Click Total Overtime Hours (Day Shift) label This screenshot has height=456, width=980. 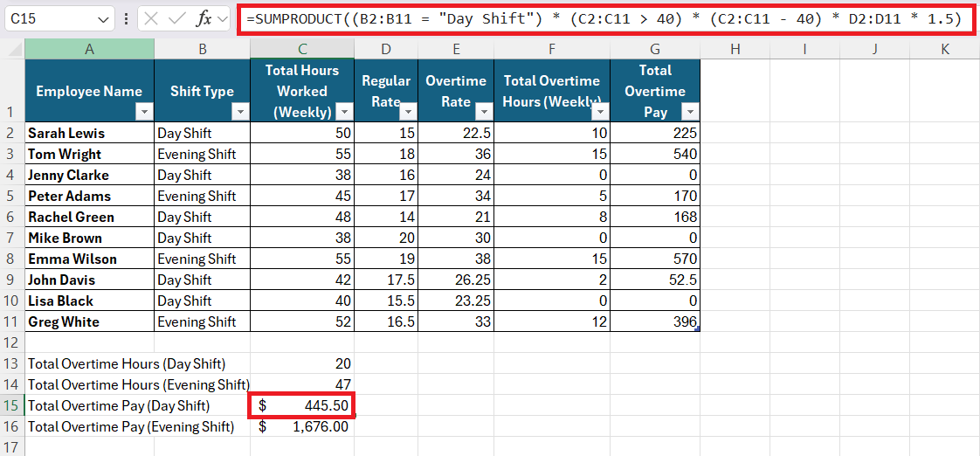coord(127,363)
